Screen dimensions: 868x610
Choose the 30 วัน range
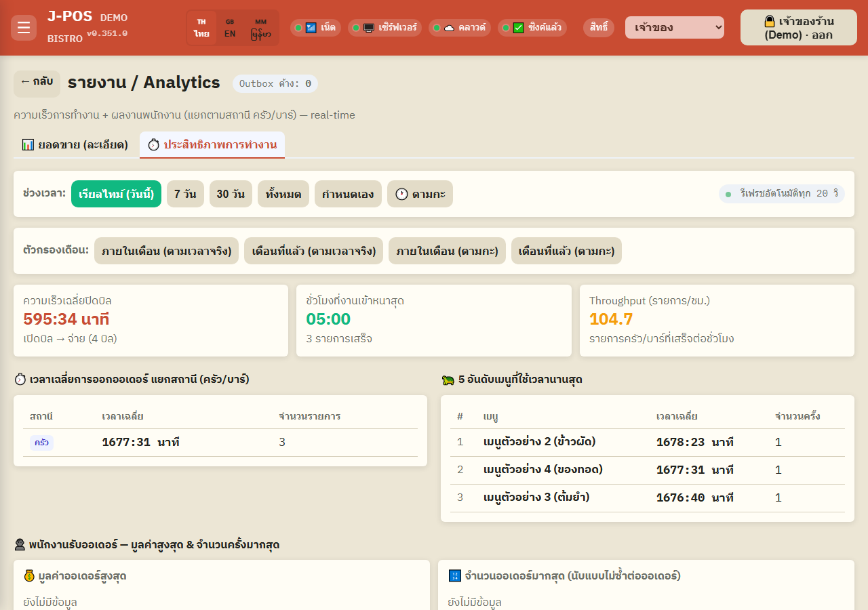[231, 194]
